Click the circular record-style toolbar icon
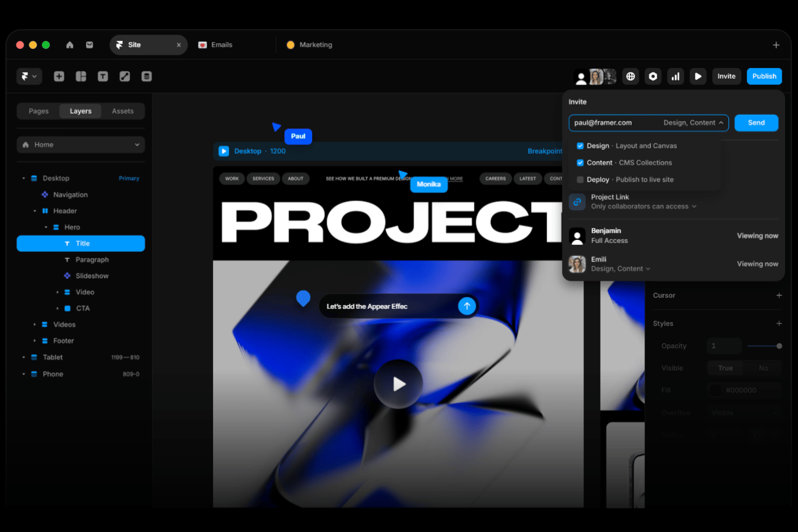The width and height of the screenshot is (798, 532). [x=653, y=77]
